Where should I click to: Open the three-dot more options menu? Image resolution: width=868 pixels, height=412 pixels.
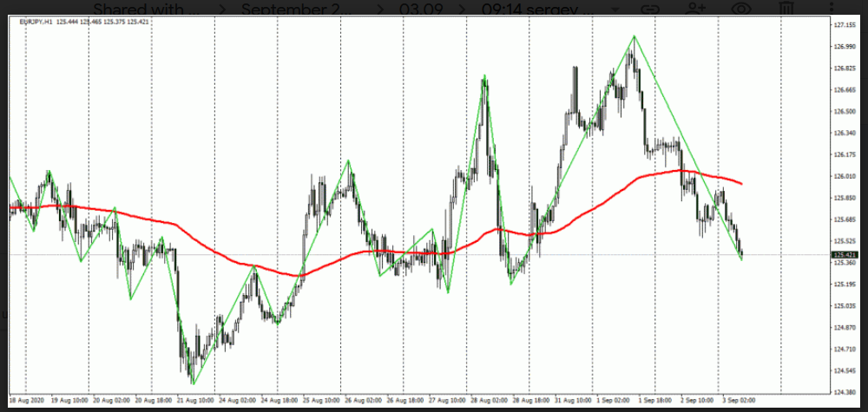(x=831, y=9)
